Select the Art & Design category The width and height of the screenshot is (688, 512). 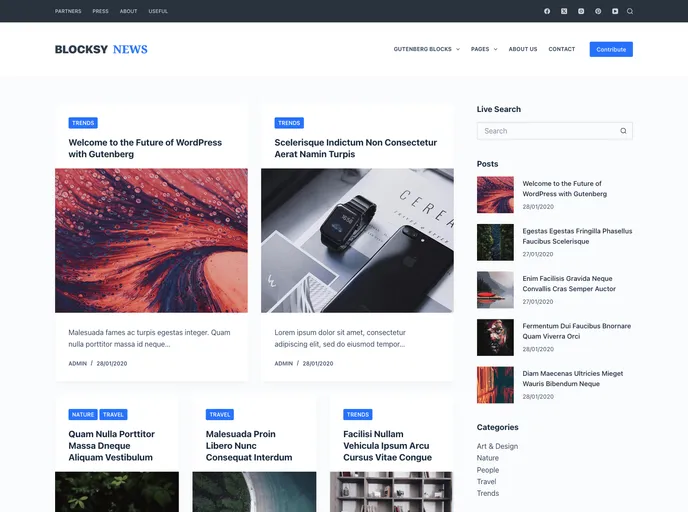[497, 446]
